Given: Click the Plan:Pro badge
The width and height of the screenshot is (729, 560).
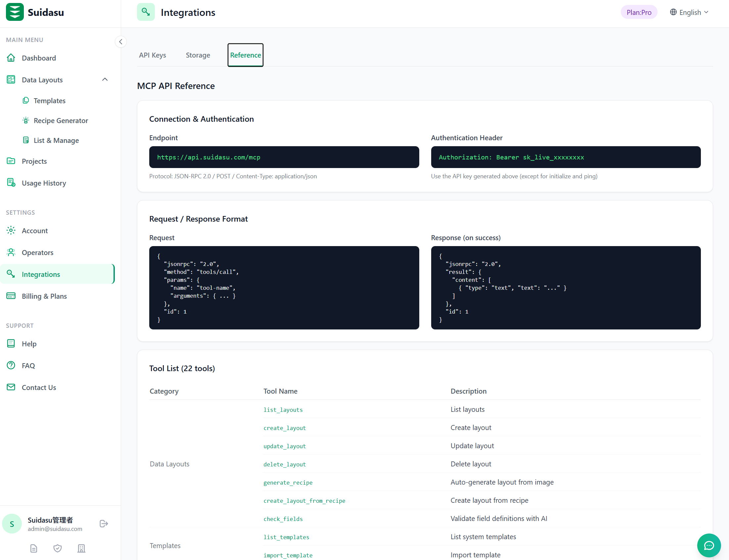Looking at the screenshot, I should point(638,12).
